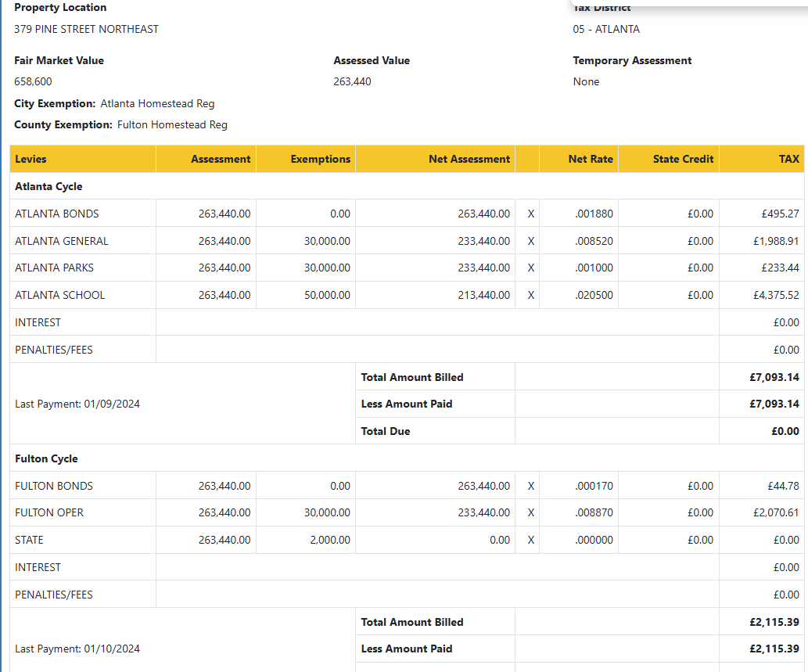Select the FULTON OPER levy label
Screen dimensions: 808x672
click(49, 512)
